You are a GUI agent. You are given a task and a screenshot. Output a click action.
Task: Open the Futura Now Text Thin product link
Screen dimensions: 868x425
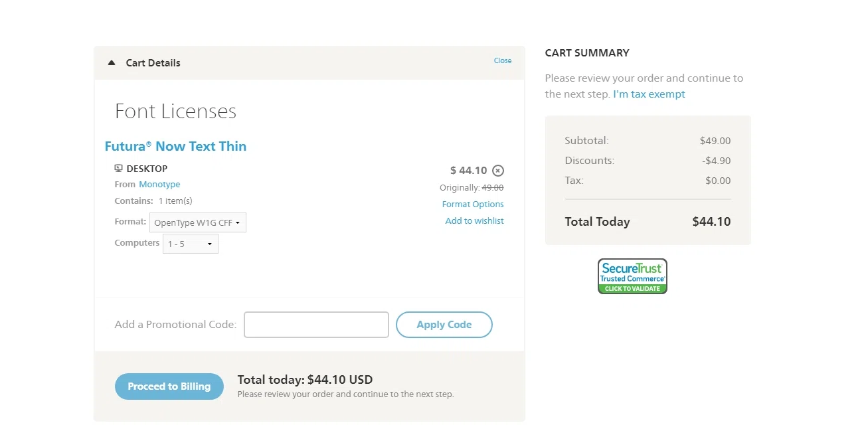tap(175, 146)
